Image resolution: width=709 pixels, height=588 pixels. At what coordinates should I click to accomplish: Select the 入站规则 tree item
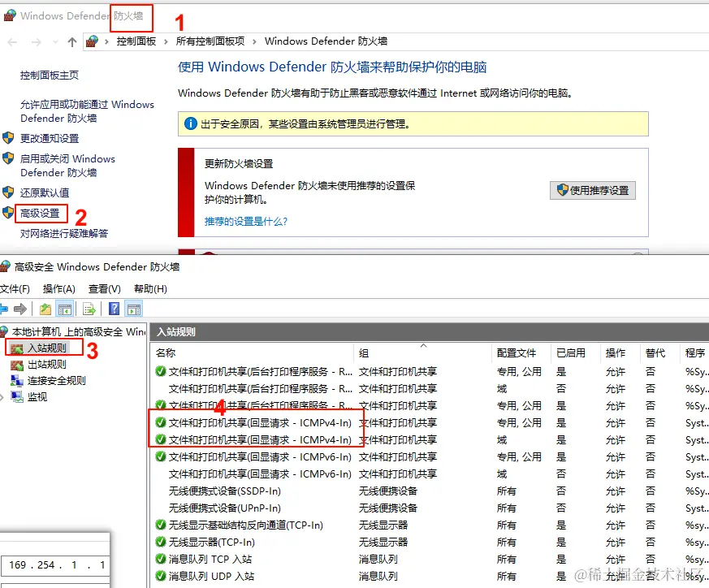[x=47, y=348]
